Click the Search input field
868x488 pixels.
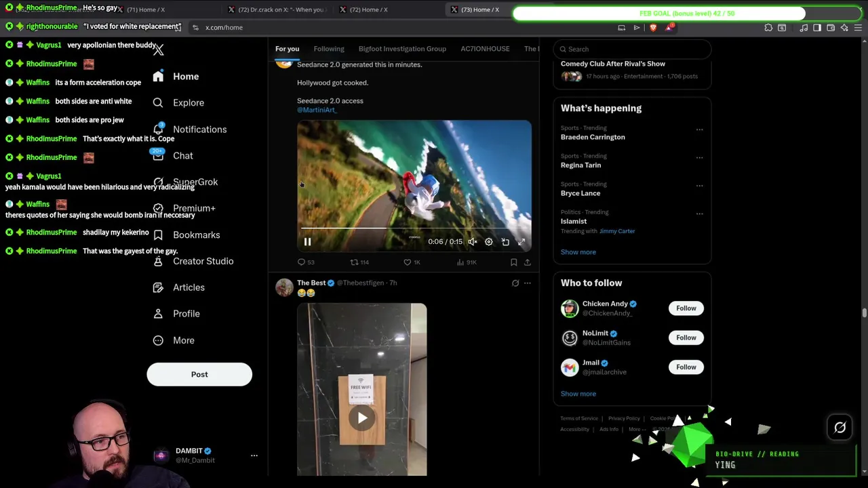[x=632, y=49]
